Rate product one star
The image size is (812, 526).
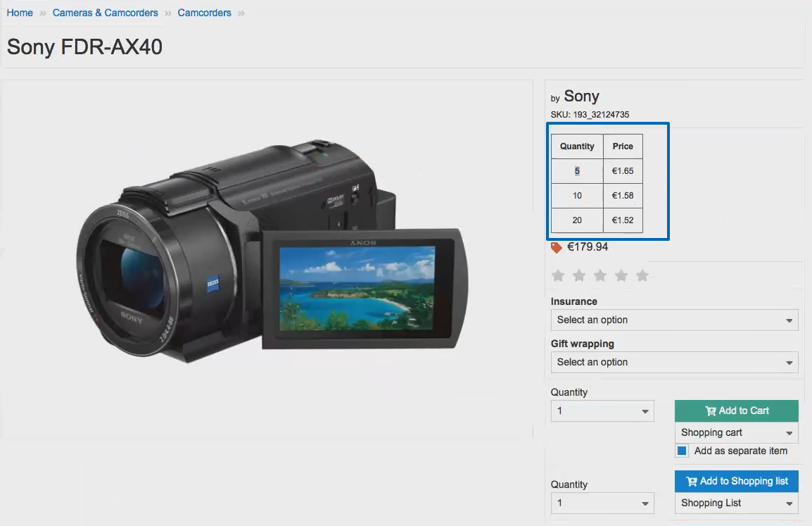click(558, 275)
